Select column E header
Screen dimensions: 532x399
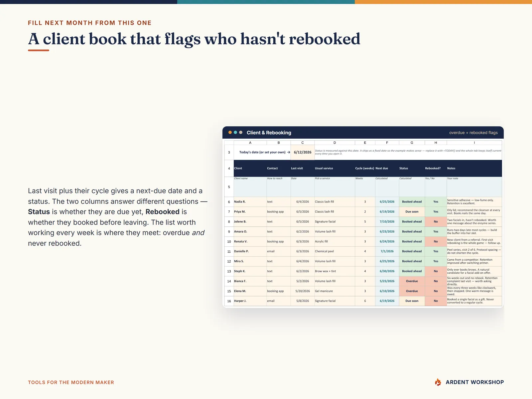(365, 143)
